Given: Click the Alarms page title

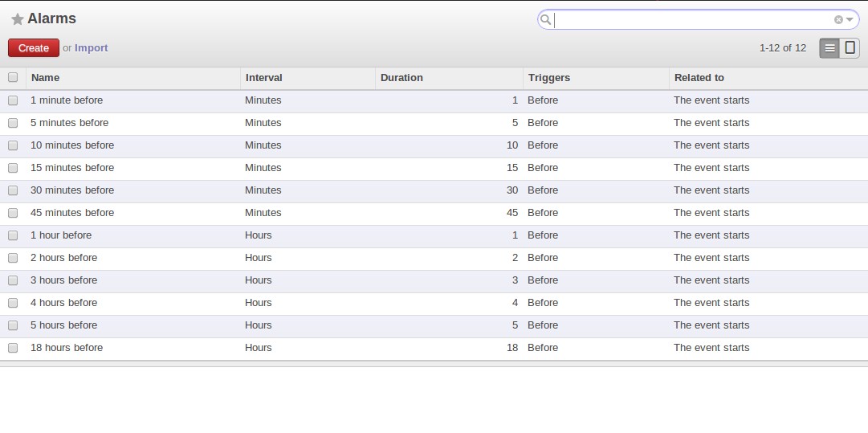Looking at the screenshot, I should coord(51,18).
